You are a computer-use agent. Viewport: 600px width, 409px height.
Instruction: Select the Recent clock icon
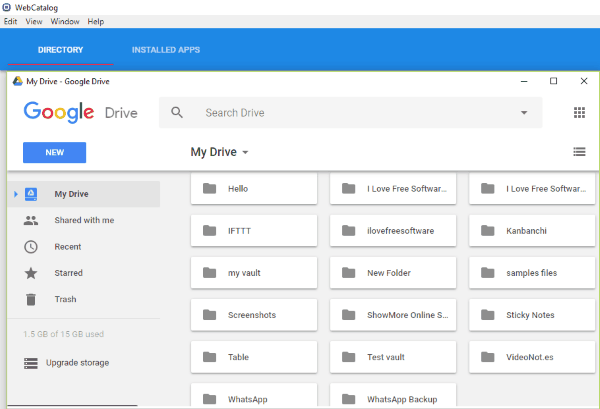(31, 247)
